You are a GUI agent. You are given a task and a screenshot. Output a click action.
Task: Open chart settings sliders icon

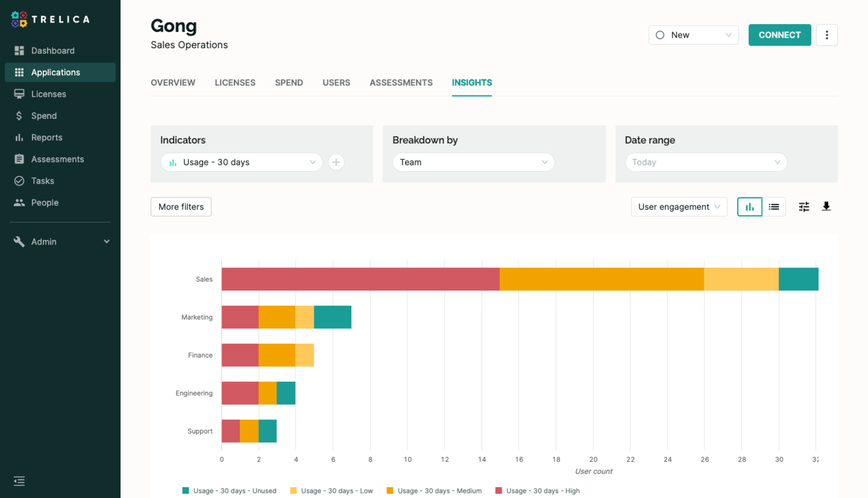point(804,207)
